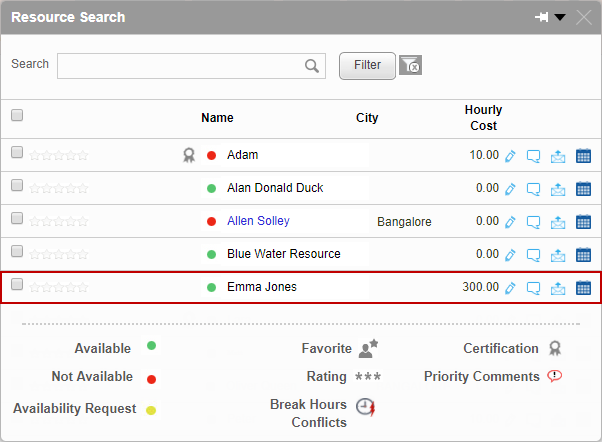Click the Filter button
Image resolution: width=602 pixels, height=442 pixels.
(367, 65)
